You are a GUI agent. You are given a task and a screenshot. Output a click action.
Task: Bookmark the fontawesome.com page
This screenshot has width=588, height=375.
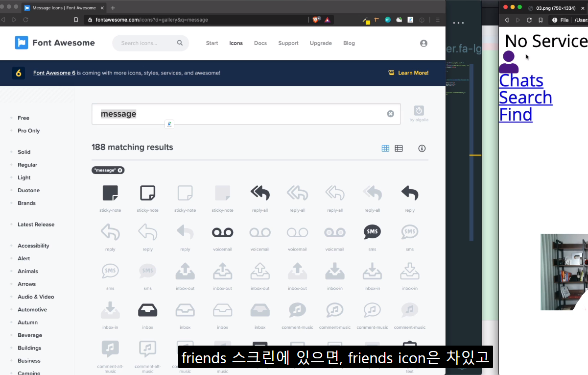pos(76,20)
